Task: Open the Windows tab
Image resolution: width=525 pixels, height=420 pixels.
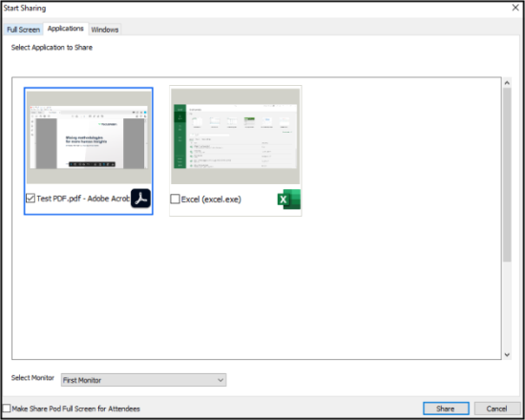Action: click(105, 30)
